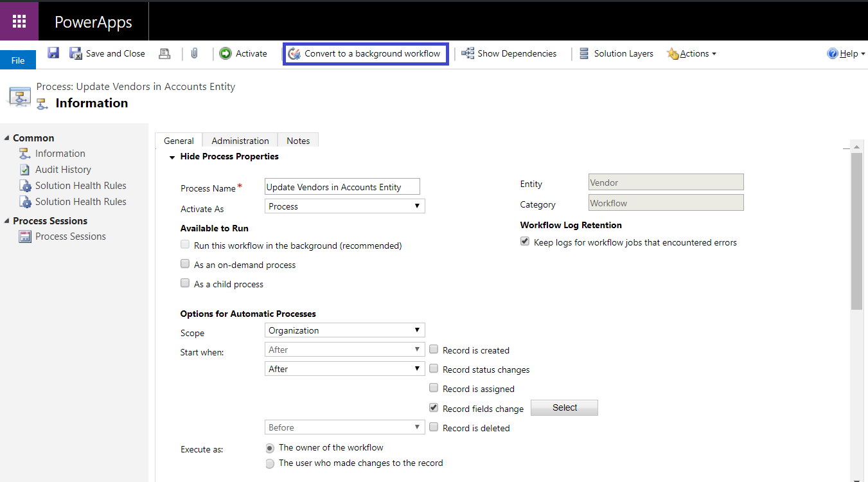
Task: Enable the 'As an on-demand process' checkbox
Action: point(185,264)
